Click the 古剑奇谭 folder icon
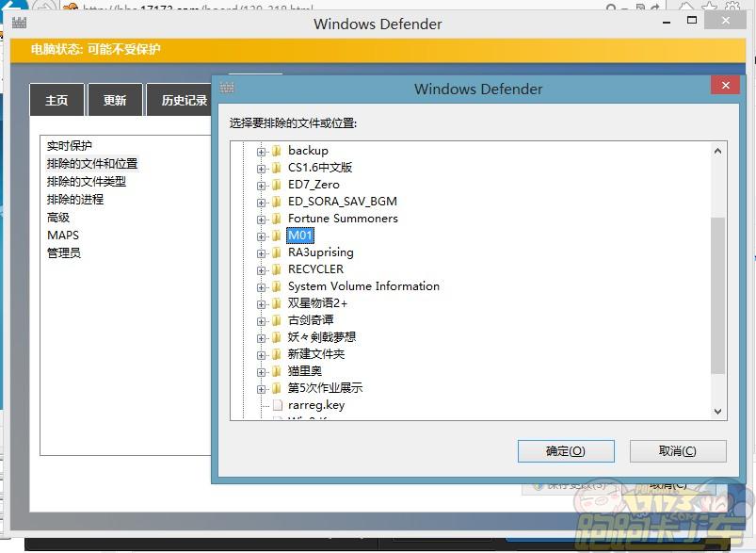The width and height of the screenshot is (756, 553). (x=277, y=320)
